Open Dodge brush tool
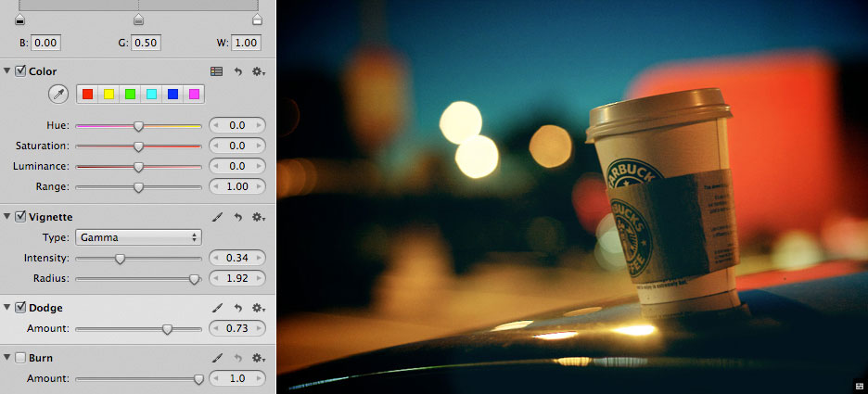The image size is (868, 394). [218, 308]
